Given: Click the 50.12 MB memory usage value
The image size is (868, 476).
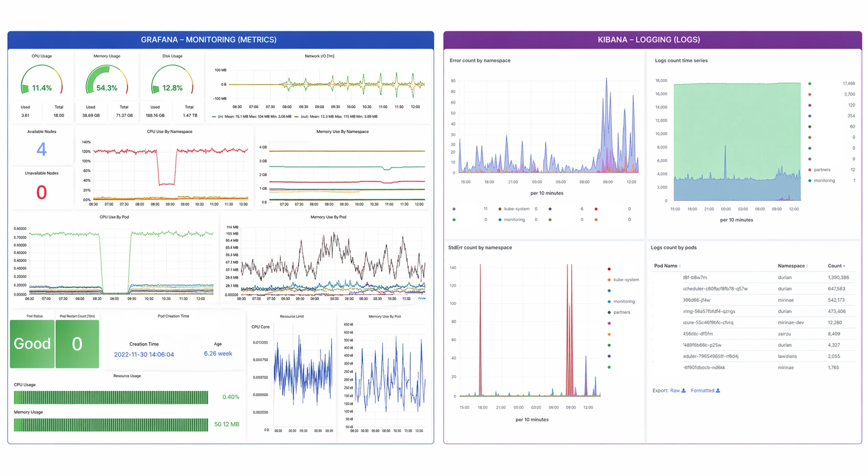Looking at the screenshot, I should (x=227, y=424).
